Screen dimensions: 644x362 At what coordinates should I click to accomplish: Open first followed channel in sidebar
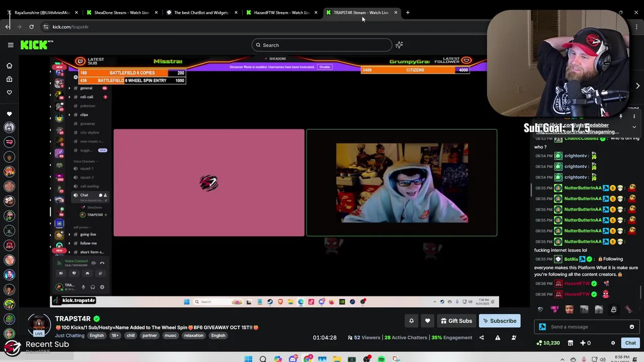pos(9,127)
